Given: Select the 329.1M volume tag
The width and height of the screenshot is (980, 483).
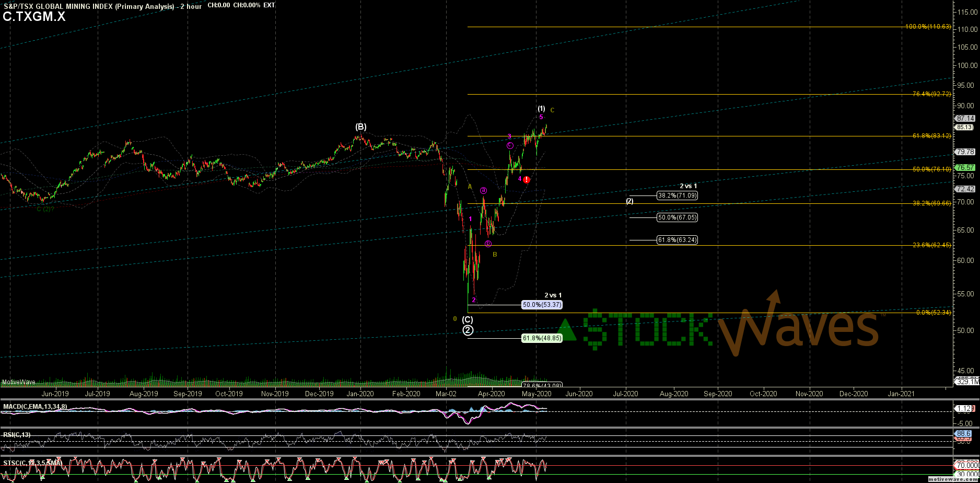Looking at the screenshot, I should click(966, 382).
